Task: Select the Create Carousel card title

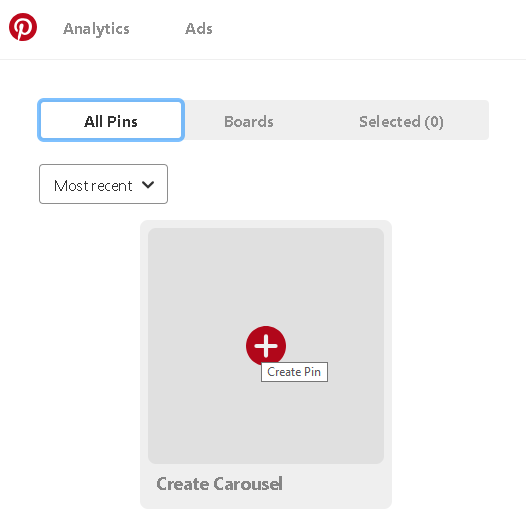Action: pos(219,484)
